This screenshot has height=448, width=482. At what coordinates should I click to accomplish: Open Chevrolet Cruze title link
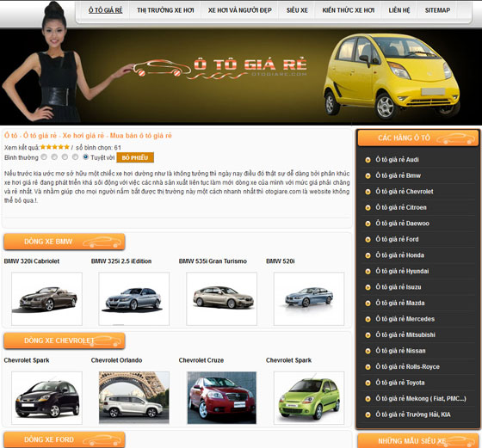coord(201,360)
